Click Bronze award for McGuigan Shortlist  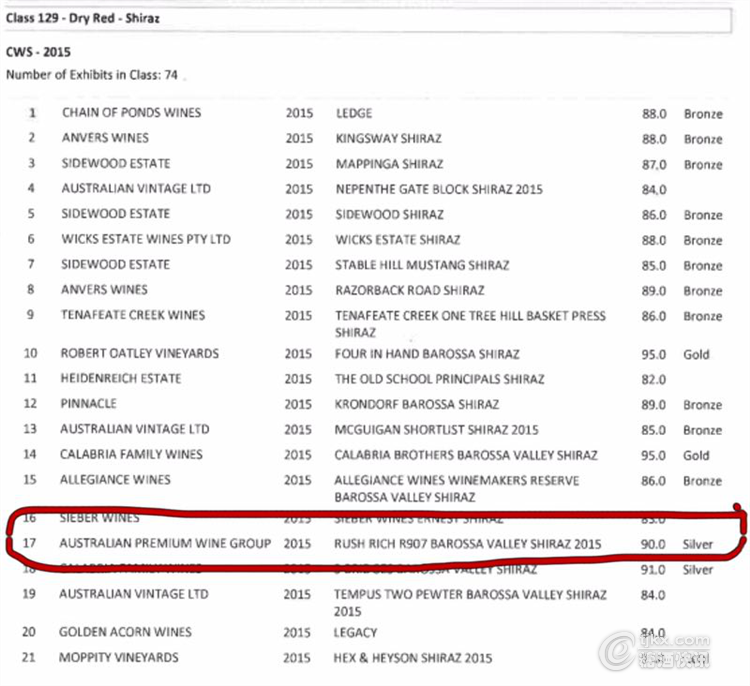(702, 431)
